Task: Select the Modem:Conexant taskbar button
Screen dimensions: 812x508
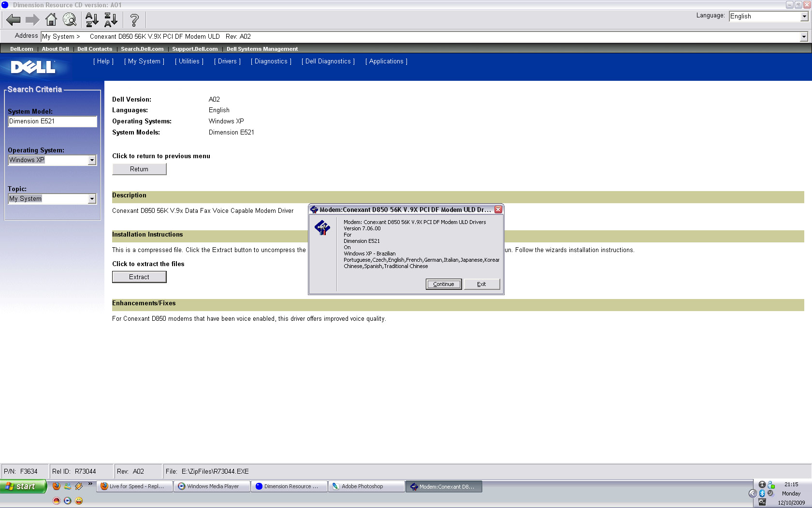Action: (444, 487)
